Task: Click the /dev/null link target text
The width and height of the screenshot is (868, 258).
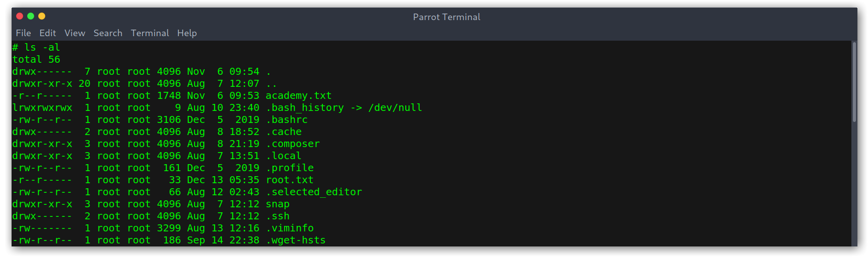Action: coord(395,108)
